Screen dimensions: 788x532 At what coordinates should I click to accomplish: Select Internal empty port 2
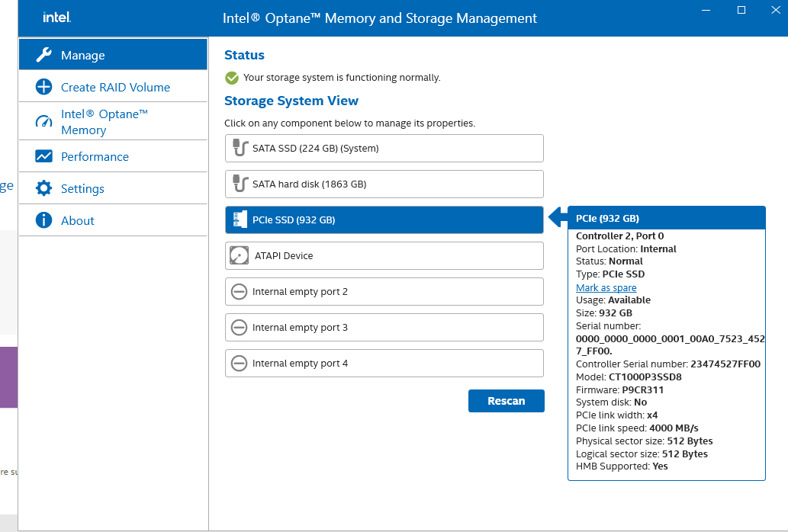click(384, 291)
